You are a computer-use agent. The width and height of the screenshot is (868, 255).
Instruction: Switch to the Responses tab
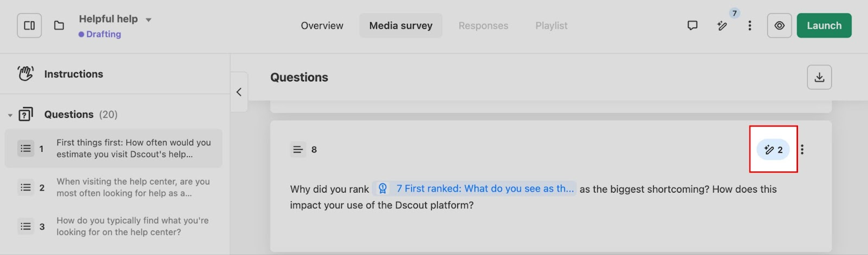(x=483, y=25)
